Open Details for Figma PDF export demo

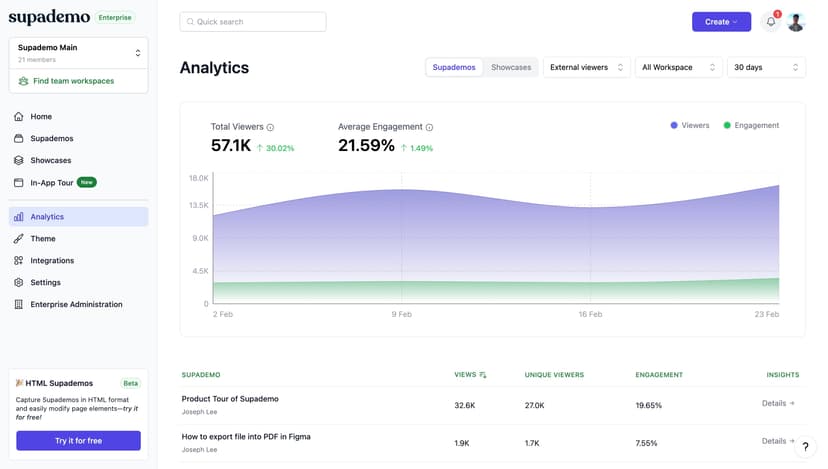[778, 441]
